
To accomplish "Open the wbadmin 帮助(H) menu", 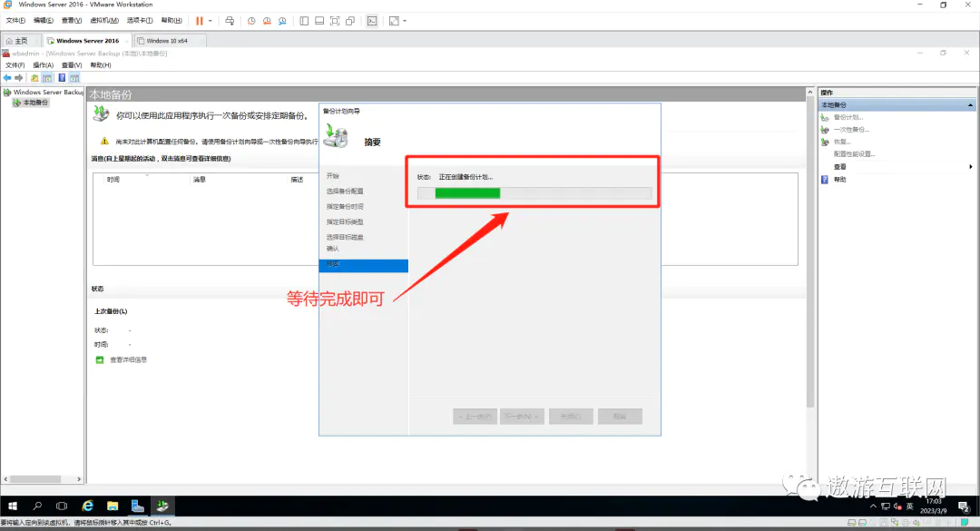I will point(101,65).
